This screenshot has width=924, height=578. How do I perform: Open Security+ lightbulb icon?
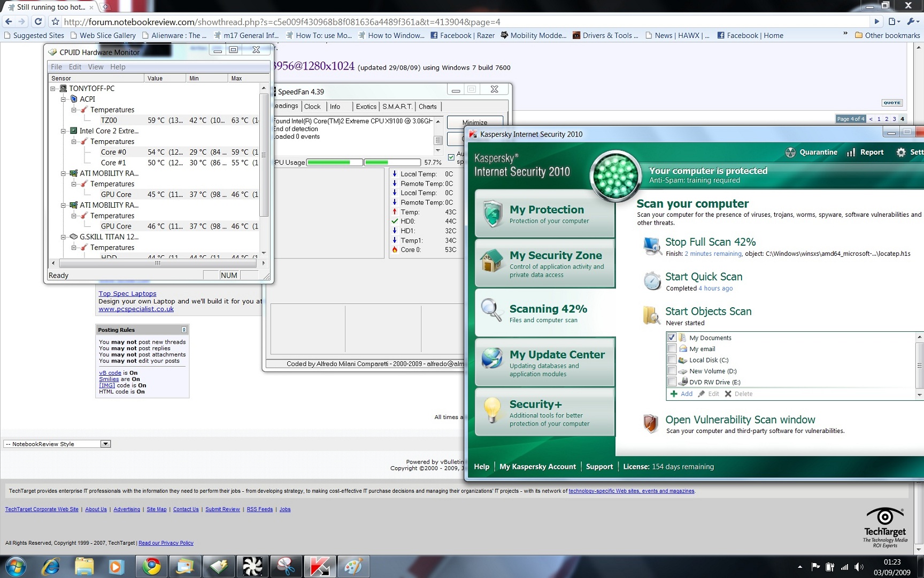pyautogui.click(x=491, y=410)
